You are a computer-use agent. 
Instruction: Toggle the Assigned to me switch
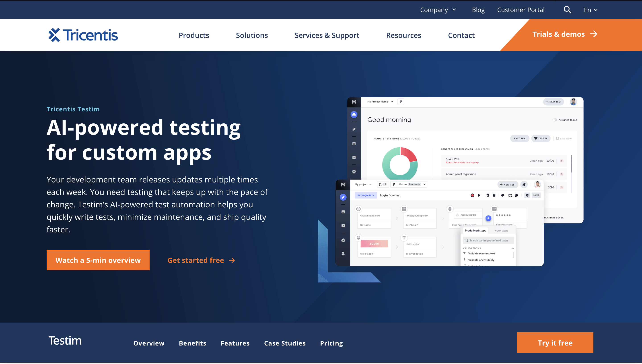(555, 120)
